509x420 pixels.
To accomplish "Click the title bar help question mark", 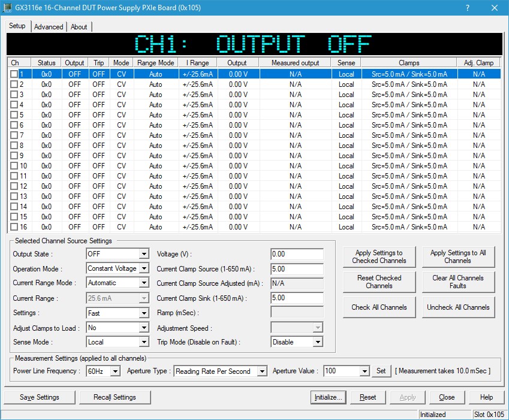I will click(467, 8).
